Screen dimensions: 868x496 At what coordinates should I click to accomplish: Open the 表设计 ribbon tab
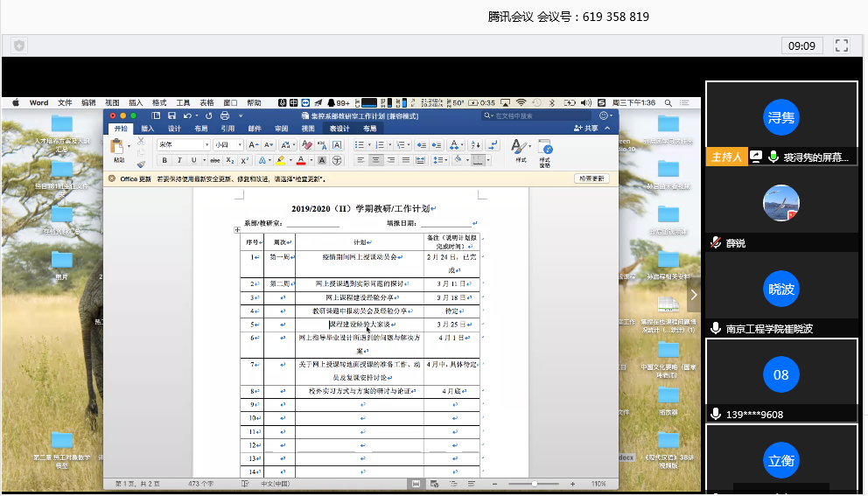pos(337,129)
